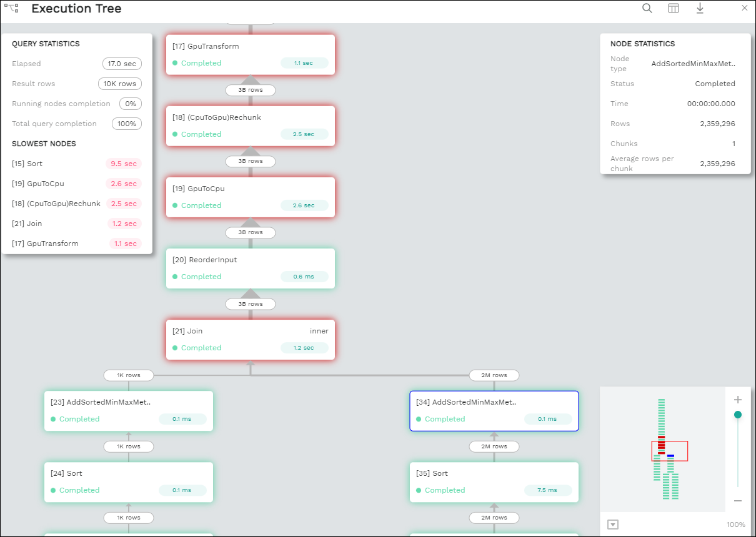The width and height of the screenshot is (756, 537).
Task: Click the red viewport rectangle in the minimap
Action: (670, 450)
